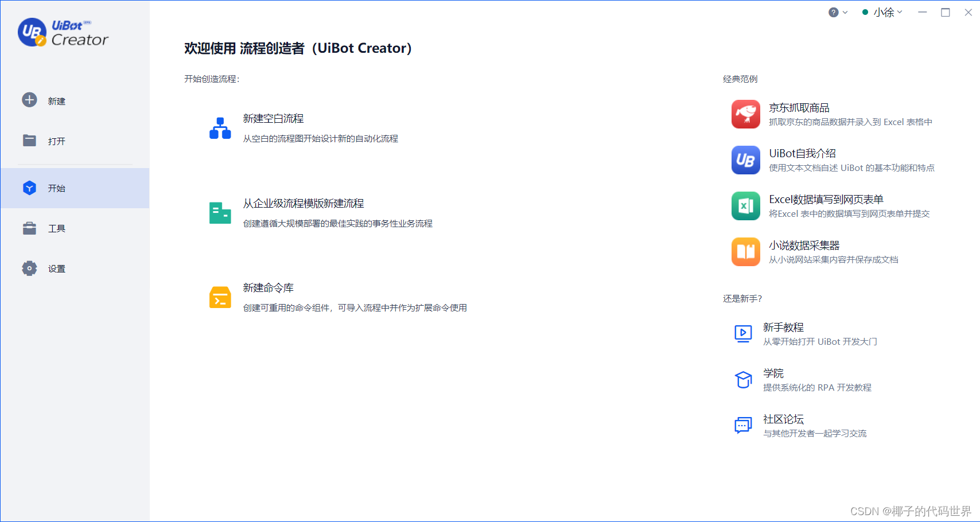Click the 从零开始打开 UiBot 开发大门 link
Image resolution: width=980 pixels, height=522 pixels.
tap(819, 341)
